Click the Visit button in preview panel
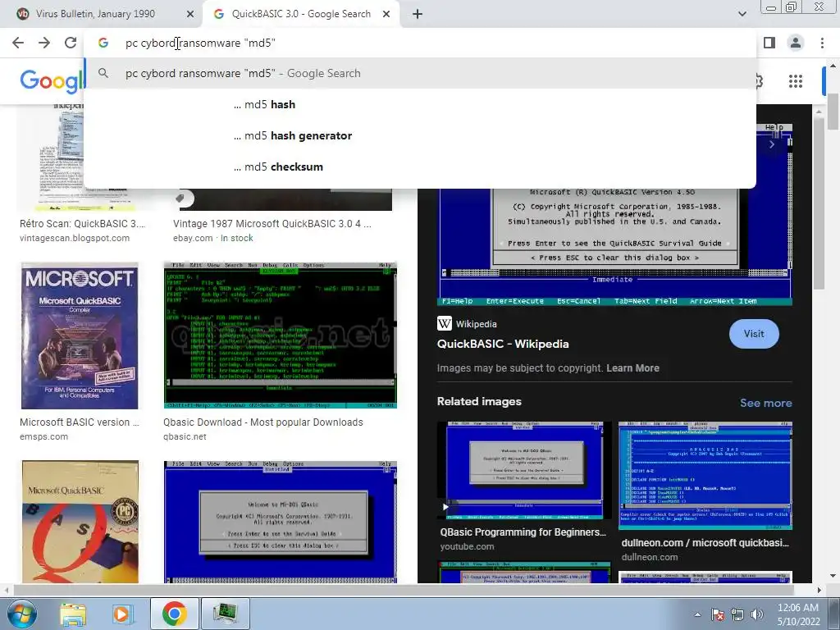Viewport: 840px width, 630px height. [754, 334]
